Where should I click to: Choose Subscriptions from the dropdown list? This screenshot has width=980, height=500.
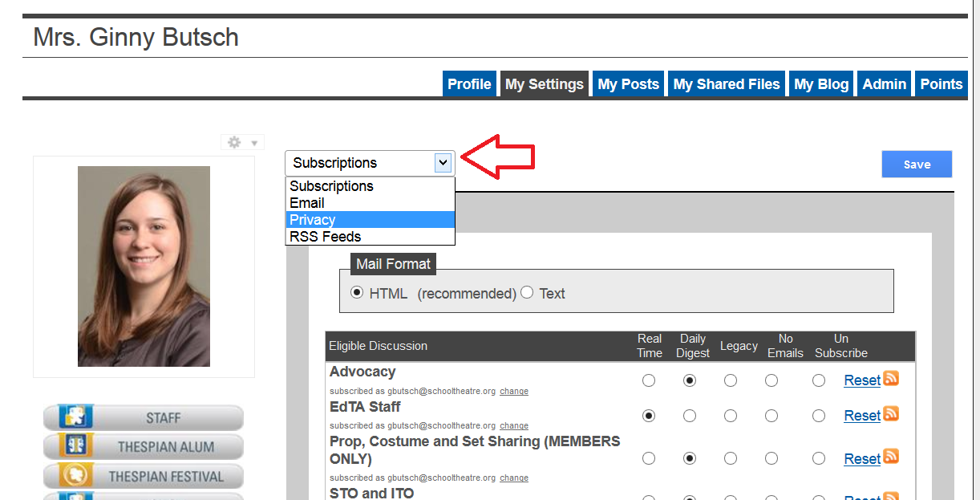(371, 186)
